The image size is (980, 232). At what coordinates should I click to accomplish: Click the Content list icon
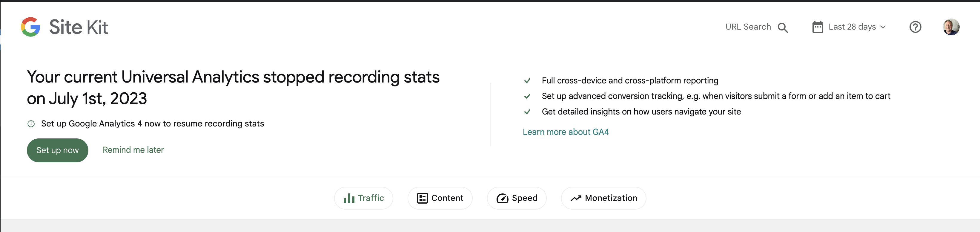tap(422, 198)
